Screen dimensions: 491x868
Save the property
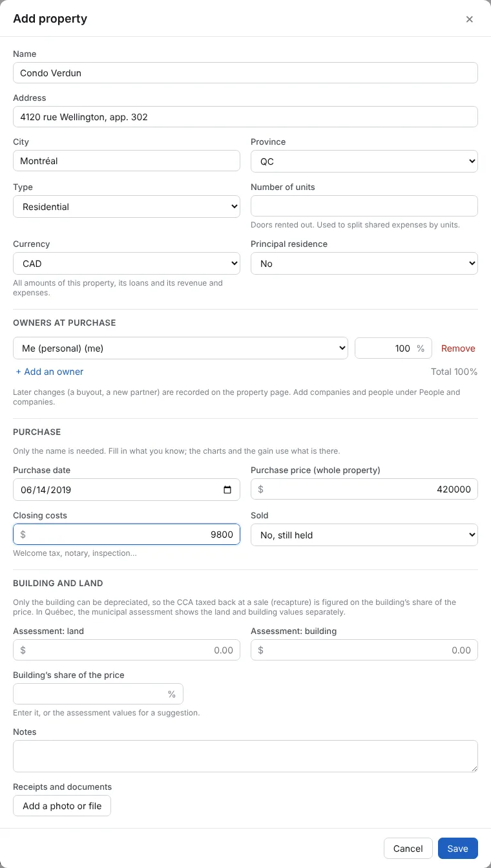tap(458, 849)
